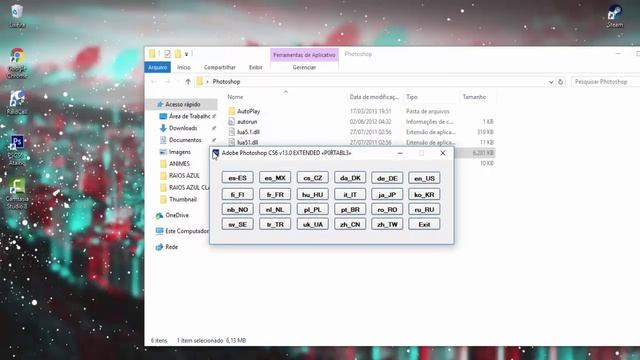Screen dimensions: 640x360
Task: Open the quick access toolbar dropdown arrow
Action: (187, 54)
